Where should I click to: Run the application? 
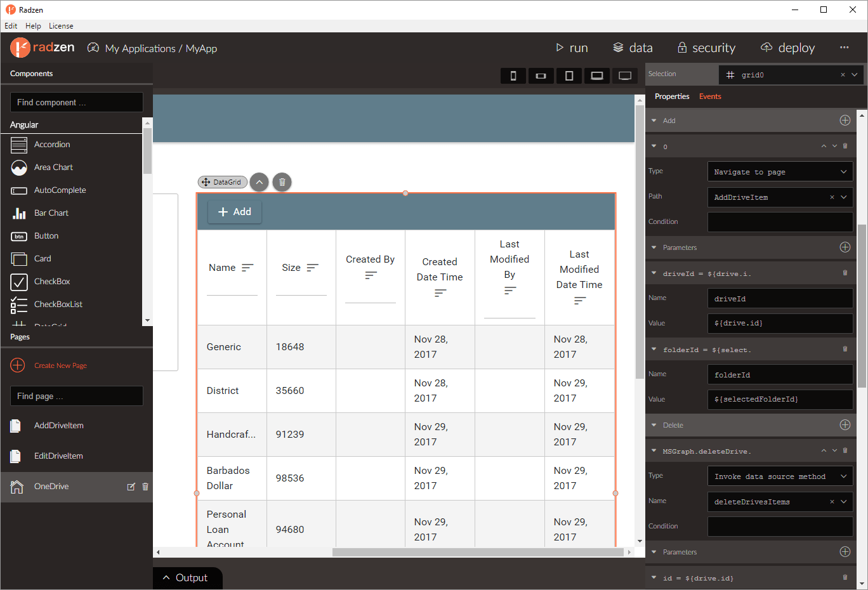[572, 48]
